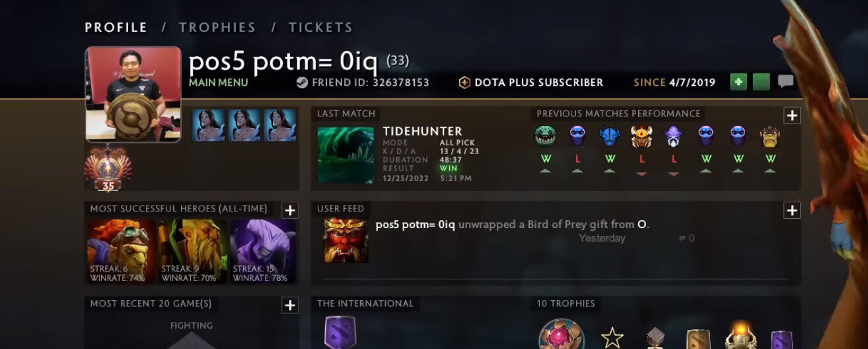Switch to the Tickets tab
868x349 pixels.
pyautogui.click(x=320, y=28)
